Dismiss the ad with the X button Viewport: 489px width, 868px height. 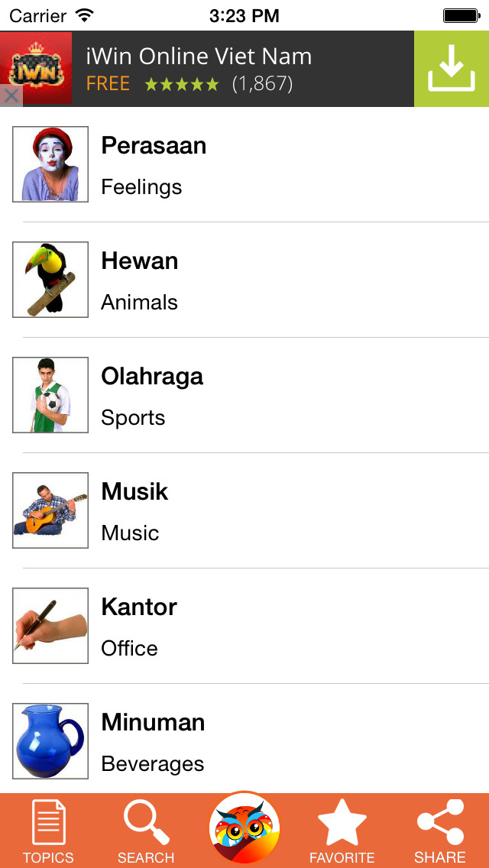coord(12,96)
